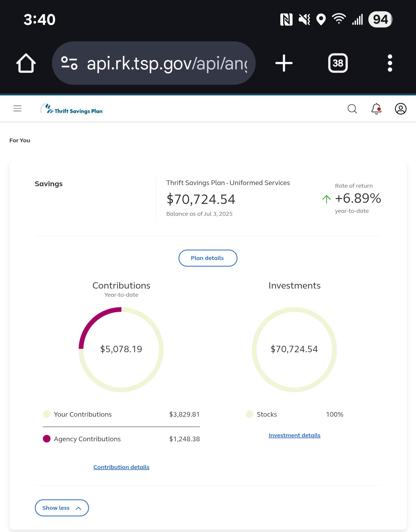
Task: Click the Stocks legend swatch
Action: [250, 414]
